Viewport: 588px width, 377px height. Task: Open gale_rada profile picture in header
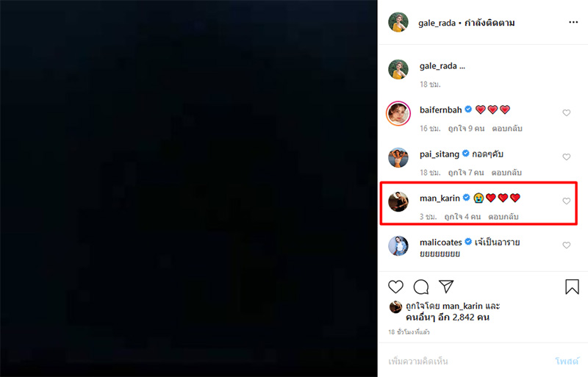[398, 23]
